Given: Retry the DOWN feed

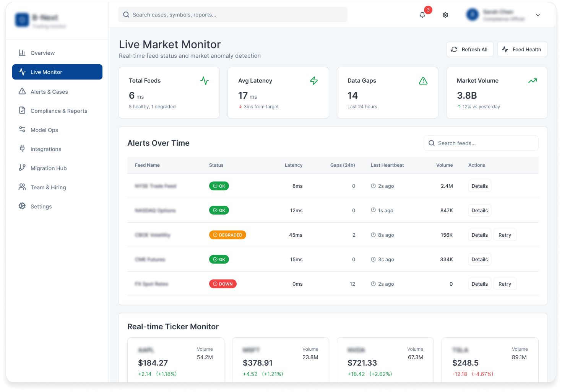Looking at the screenshot, I should pos(505,284).
